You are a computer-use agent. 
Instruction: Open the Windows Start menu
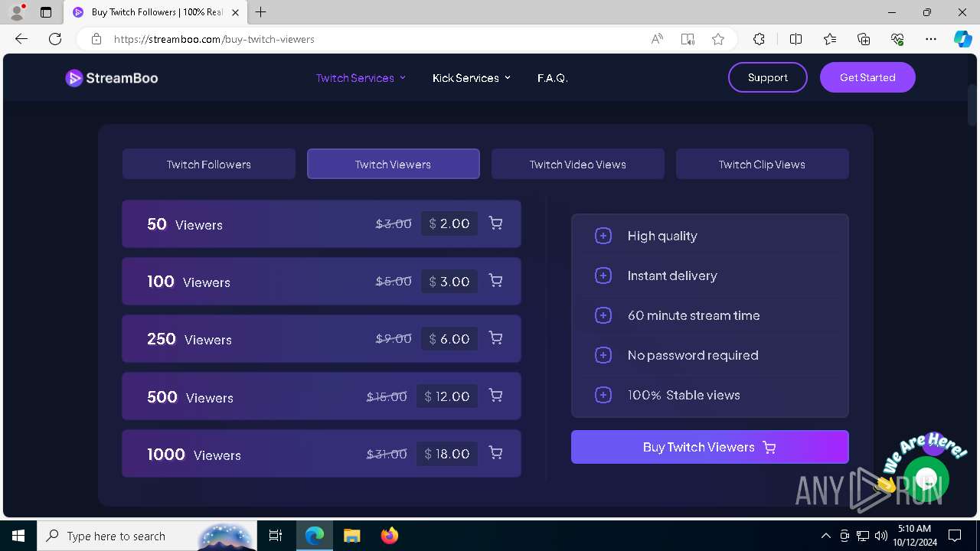18,536
